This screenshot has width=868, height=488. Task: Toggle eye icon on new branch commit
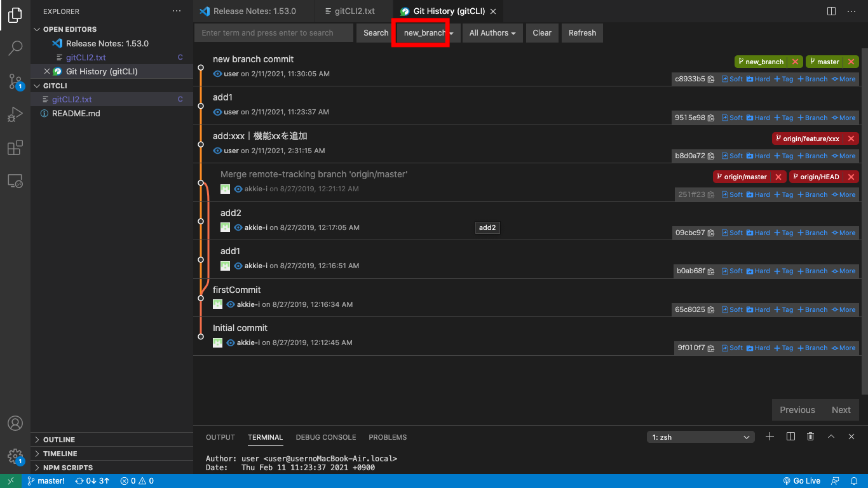pos(217,74)
